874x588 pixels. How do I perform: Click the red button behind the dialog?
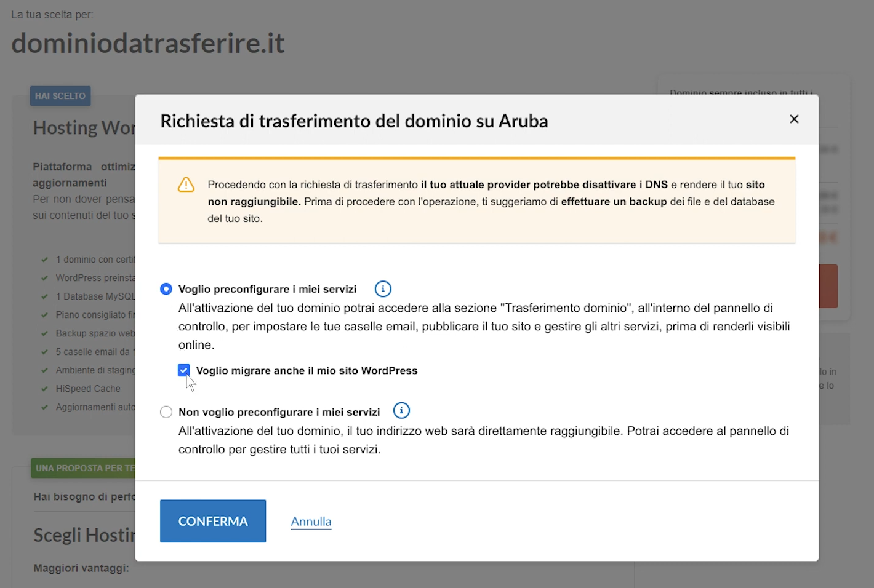[x=828, y=286]
